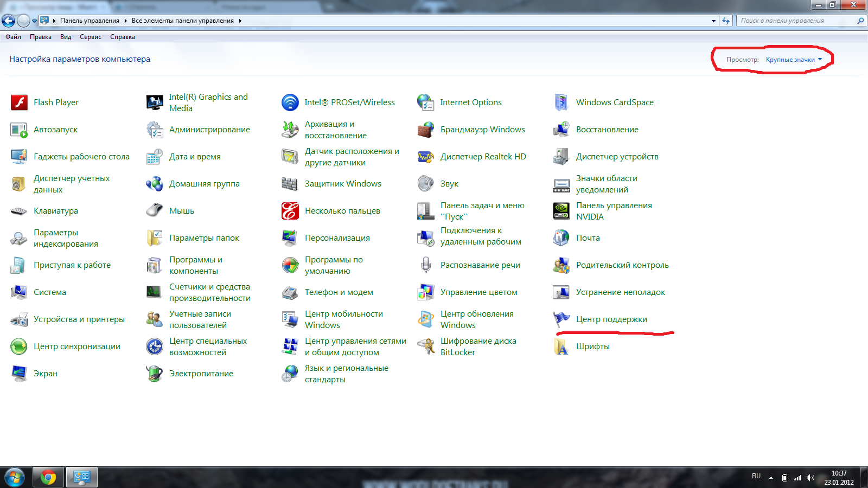
Task: Open the Защитник Windows castle icon
Action: (290, 184)
